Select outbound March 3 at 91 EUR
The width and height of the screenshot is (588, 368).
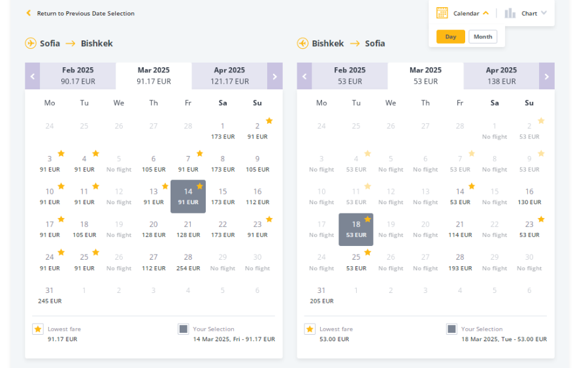[x=50, y=164]
